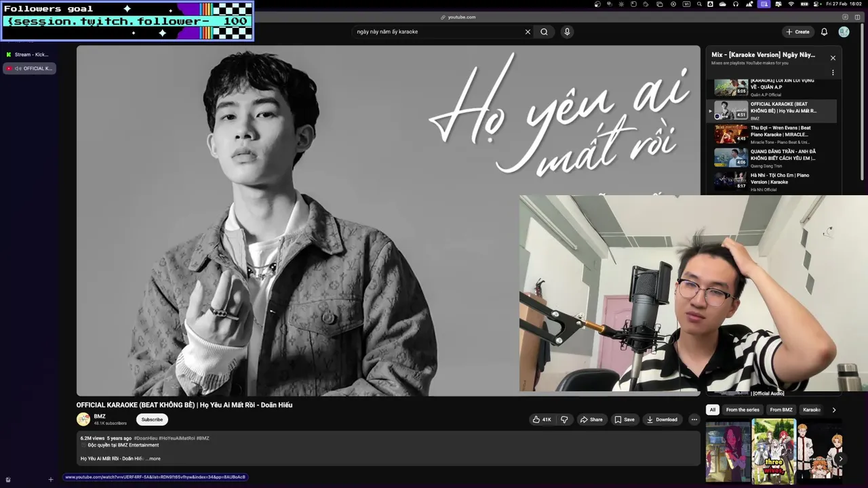Advance recommended thumbnails with next arrow

[840, 459]
